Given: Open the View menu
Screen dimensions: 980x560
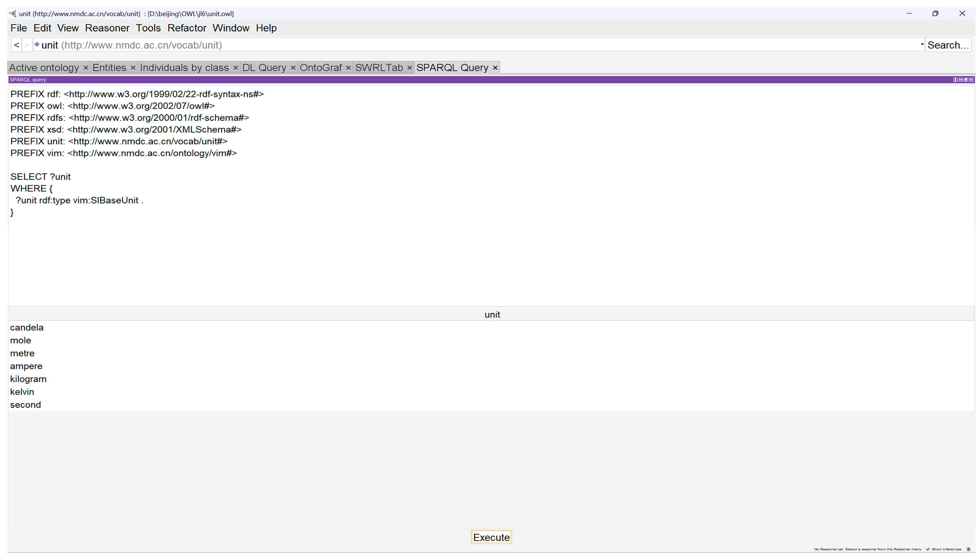Looking at the screenshot, I should click(68, 28).
